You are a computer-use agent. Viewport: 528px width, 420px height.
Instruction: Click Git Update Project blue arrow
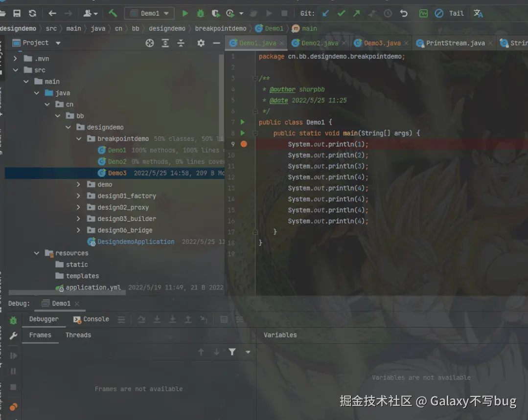click(x=325, y=13)
